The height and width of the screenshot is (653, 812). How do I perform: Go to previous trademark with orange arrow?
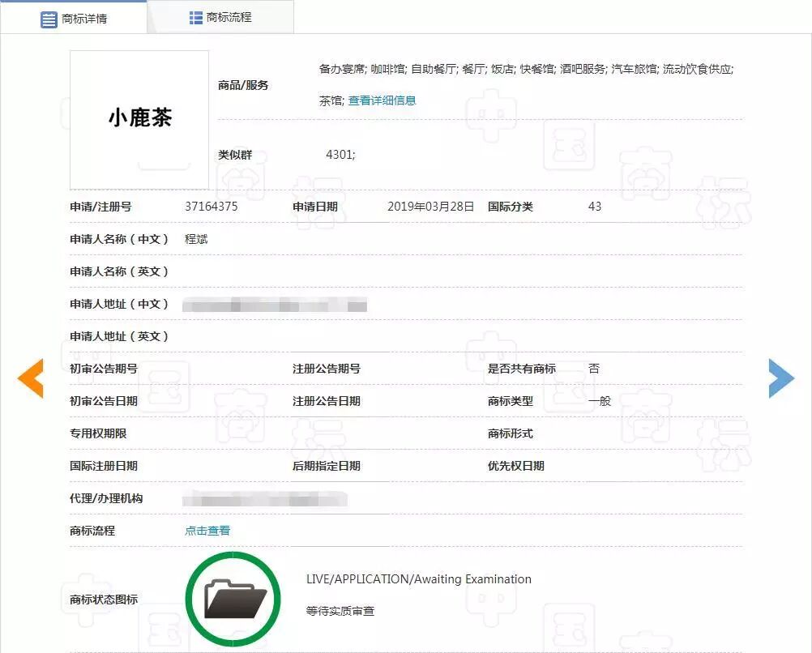tap(31, 378)
